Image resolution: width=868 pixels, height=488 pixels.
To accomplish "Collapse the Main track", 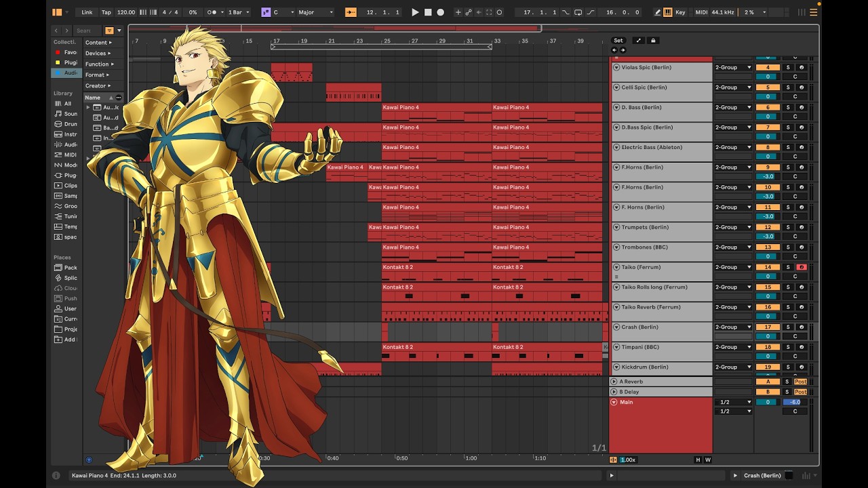I will (x=614, y=402).
